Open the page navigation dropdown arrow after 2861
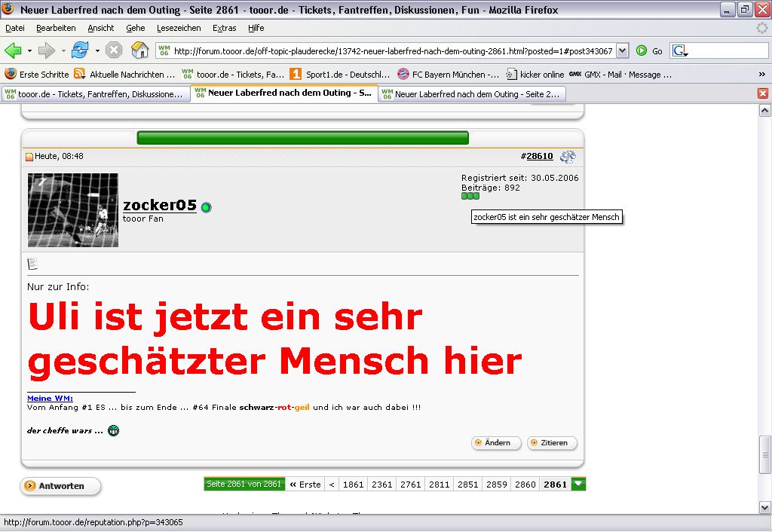Image resolution: width=772 pixels, height=532 pixels. [x=578, y=485]
